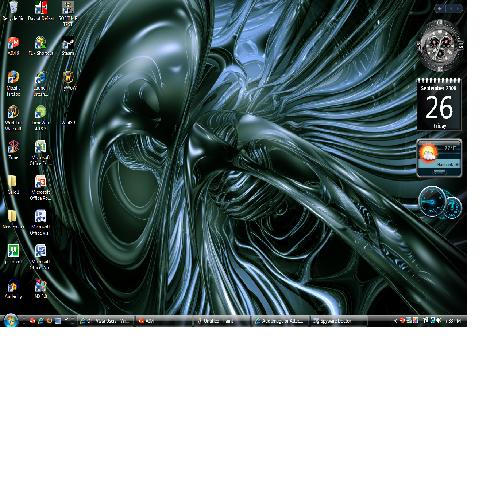Open the gold crest shortcut right of Internet Explorer
This screenshot has height=500, width=500.
(x=68, y=81)
